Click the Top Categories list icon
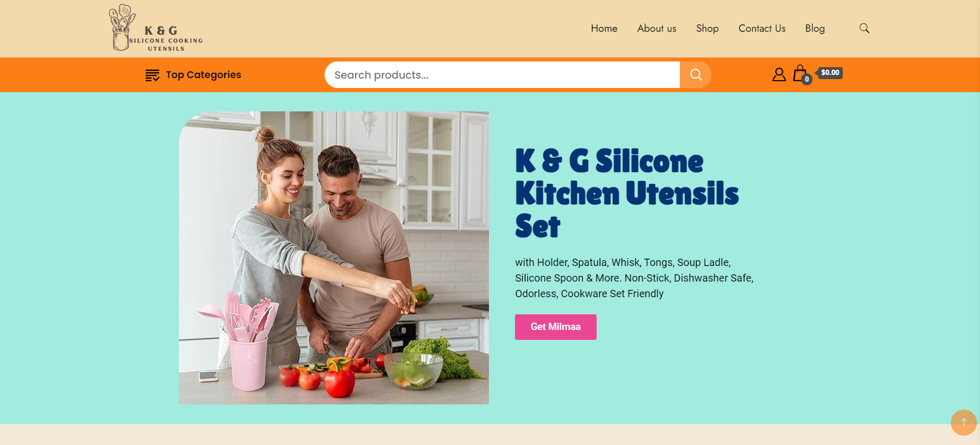This screenshot has width=980, height=445. tap(152, 75)
